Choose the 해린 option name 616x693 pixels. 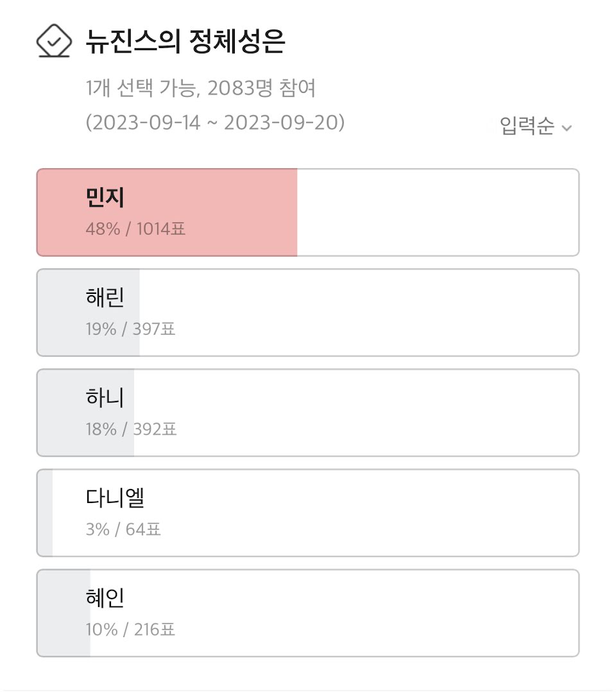coord(105,298)
